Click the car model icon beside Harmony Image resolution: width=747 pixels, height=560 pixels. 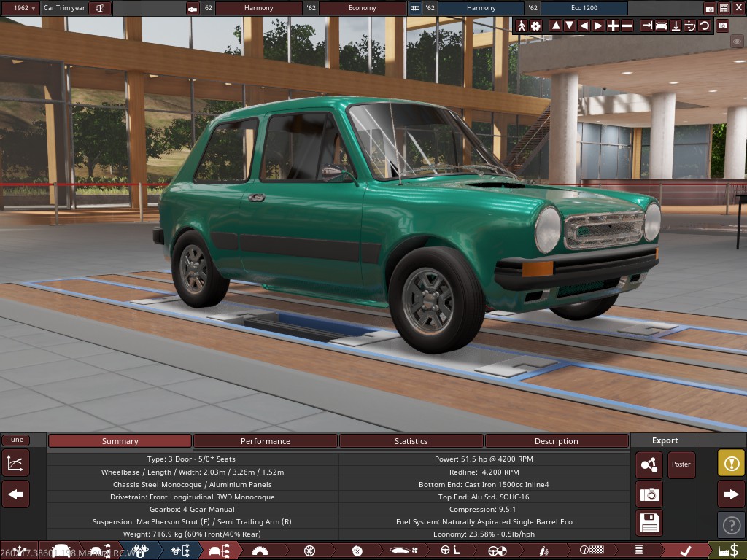[x=193, y=8]
